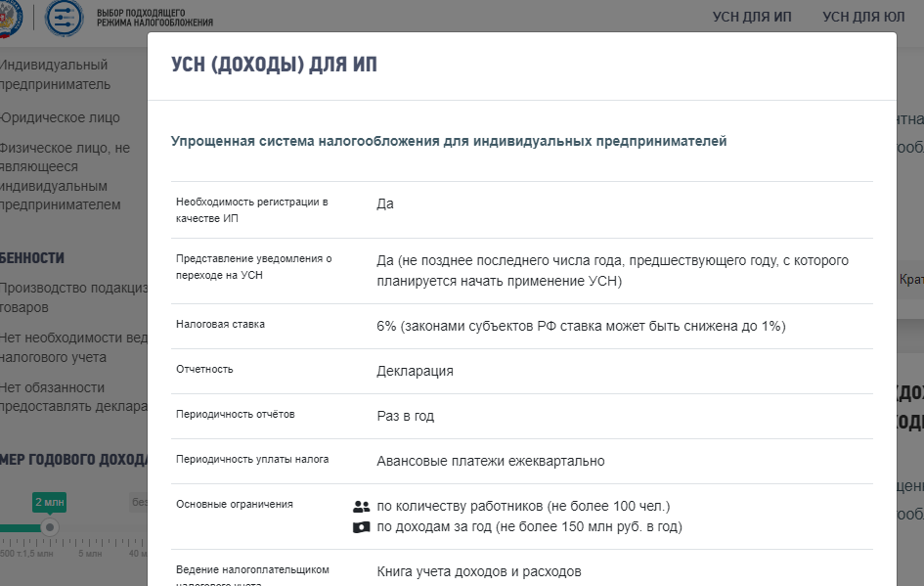Screen dimensions: 924x586
Task: Click the Federal Tax Service emblem
Action: [10, 19]
